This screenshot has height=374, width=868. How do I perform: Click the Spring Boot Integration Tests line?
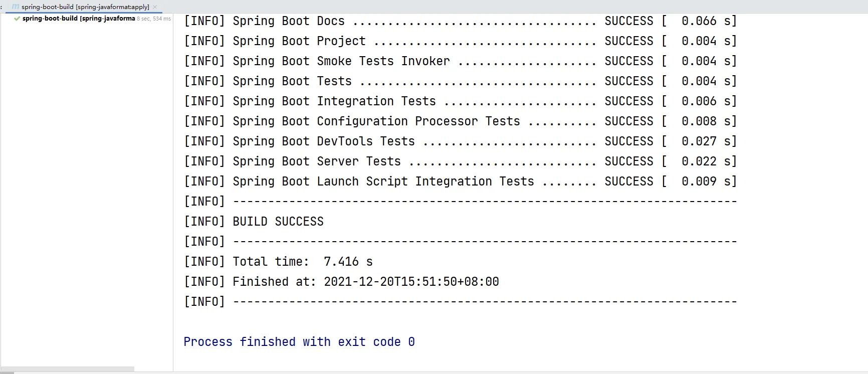pos(460,101)
